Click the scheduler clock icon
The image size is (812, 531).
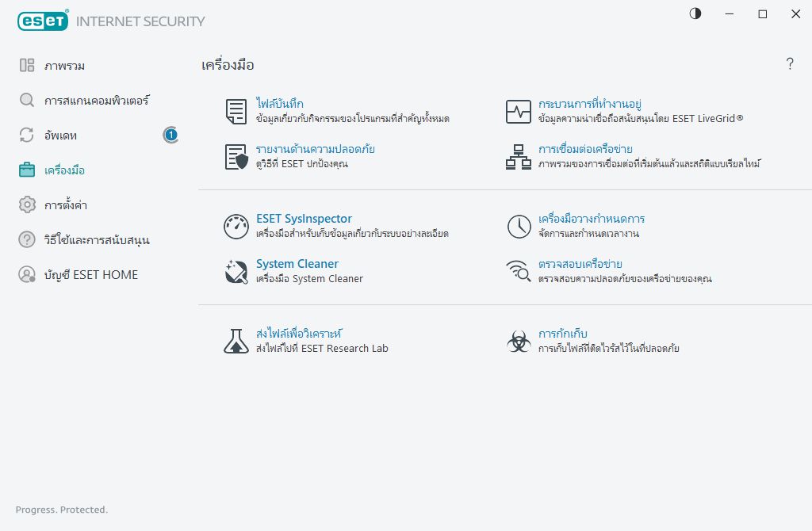coord(519,227)
